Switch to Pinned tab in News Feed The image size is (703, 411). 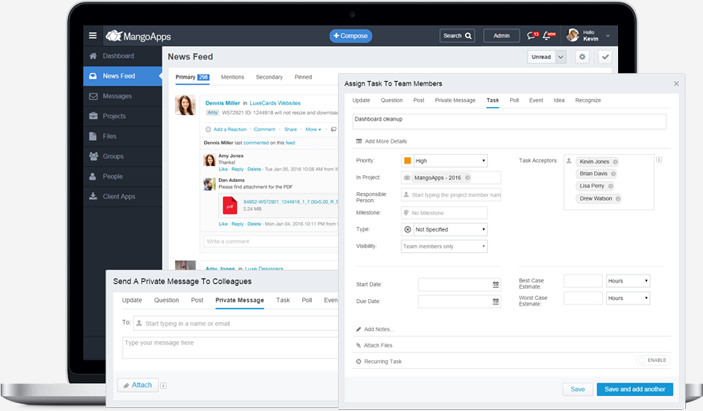pyautogui.click(x=303, y=77)
